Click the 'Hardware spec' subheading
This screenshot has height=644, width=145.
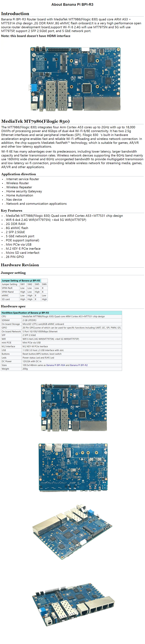[13, 306]
